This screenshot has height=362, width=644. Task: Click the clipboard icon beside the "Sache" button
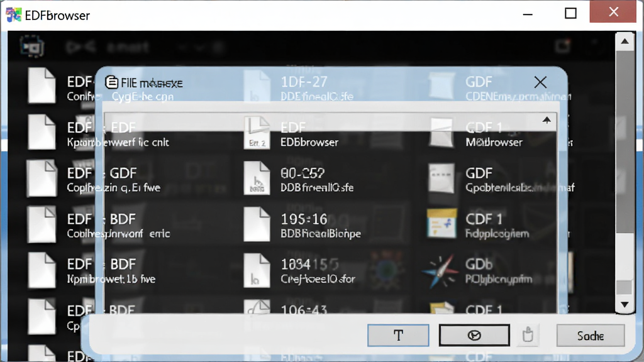click(x=528, y=335)
